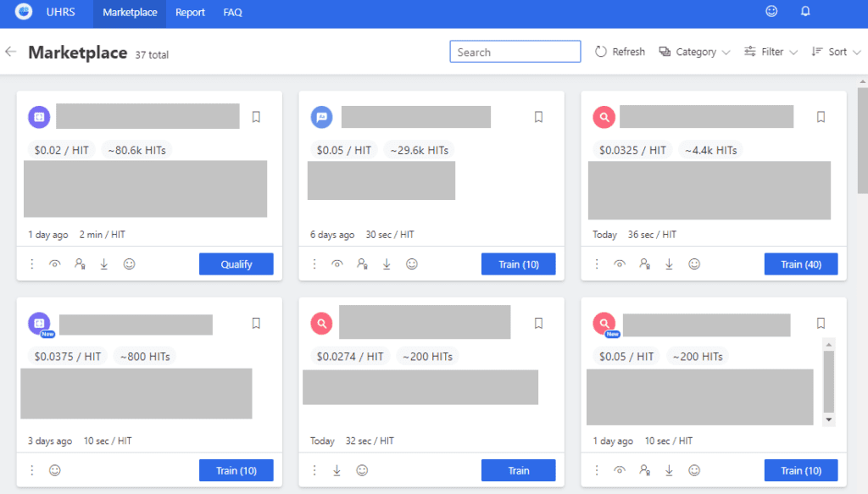
Task: Click the Train (40) button
Action: [801, 264]
